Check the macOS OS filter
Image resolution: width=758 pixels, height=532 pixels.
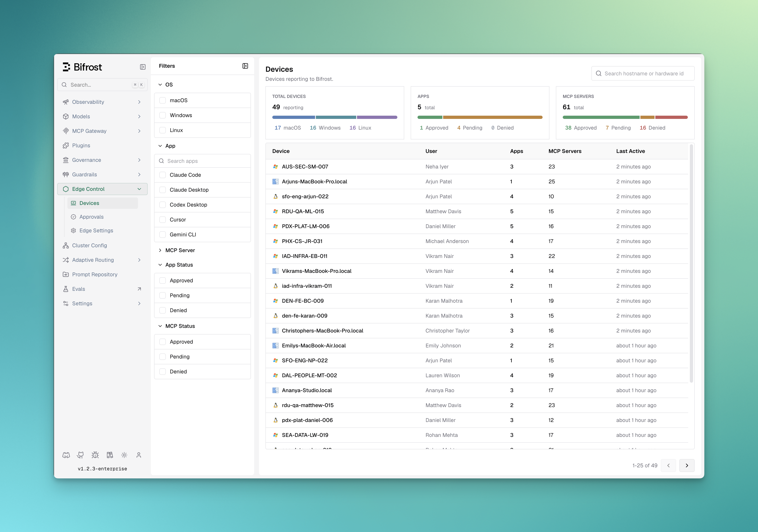click(162, 100)
